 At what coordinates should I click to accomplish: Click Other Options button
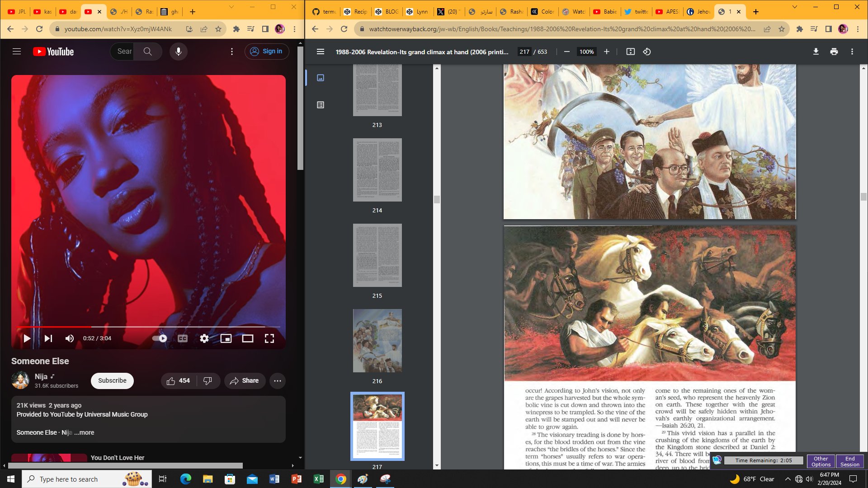(821, 461)
